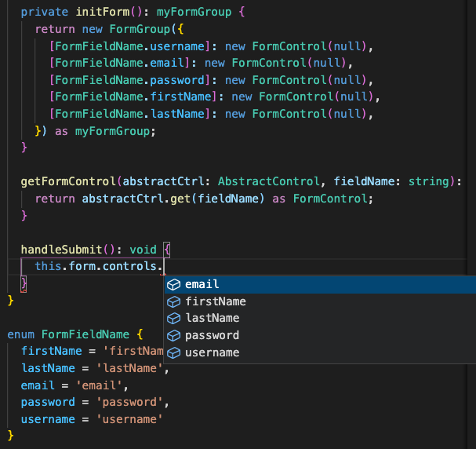
Task: Click 'password' in FormFieldName.password key
Action: click(177, 81)
